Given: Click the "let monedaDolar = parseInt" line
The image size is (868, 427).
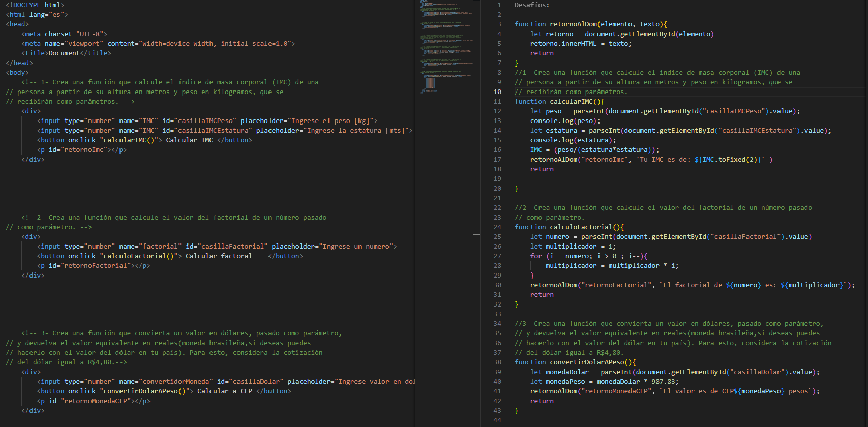Looking at the screenshot, I should pos(675,372).
